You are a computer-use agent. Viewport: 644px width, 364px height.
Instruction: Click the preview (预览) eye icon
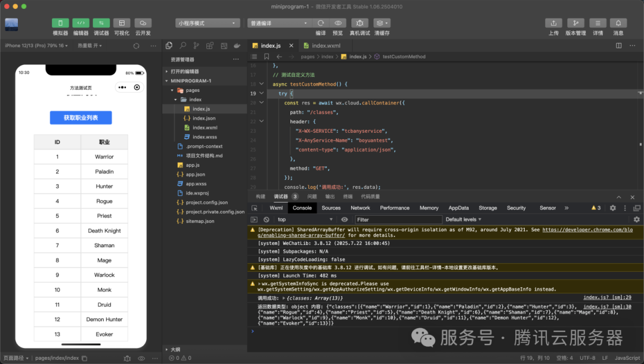pyautogui.click(x=338, y=23)
